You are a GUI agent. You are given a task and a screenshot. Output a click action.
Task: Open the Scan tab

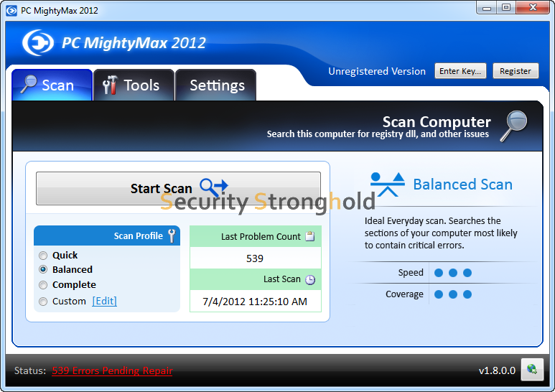[x=52, y=85]
